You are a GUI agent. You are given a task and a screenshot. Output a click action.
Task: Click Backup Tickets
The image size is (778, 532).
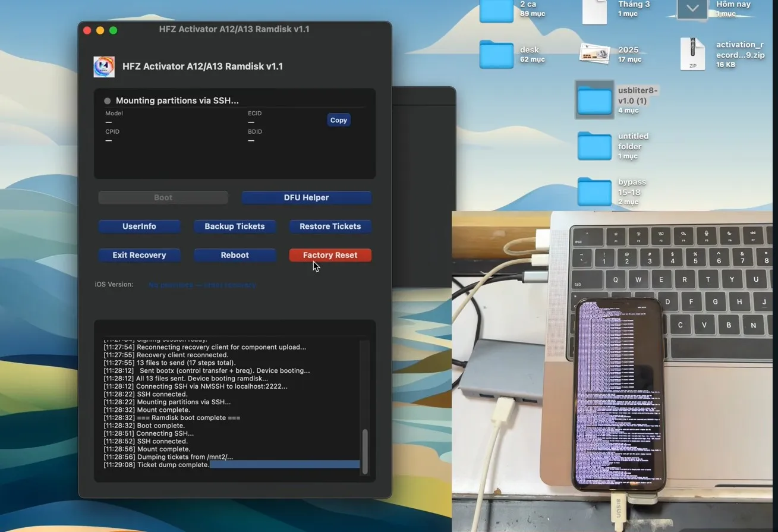tap(235, 226)
